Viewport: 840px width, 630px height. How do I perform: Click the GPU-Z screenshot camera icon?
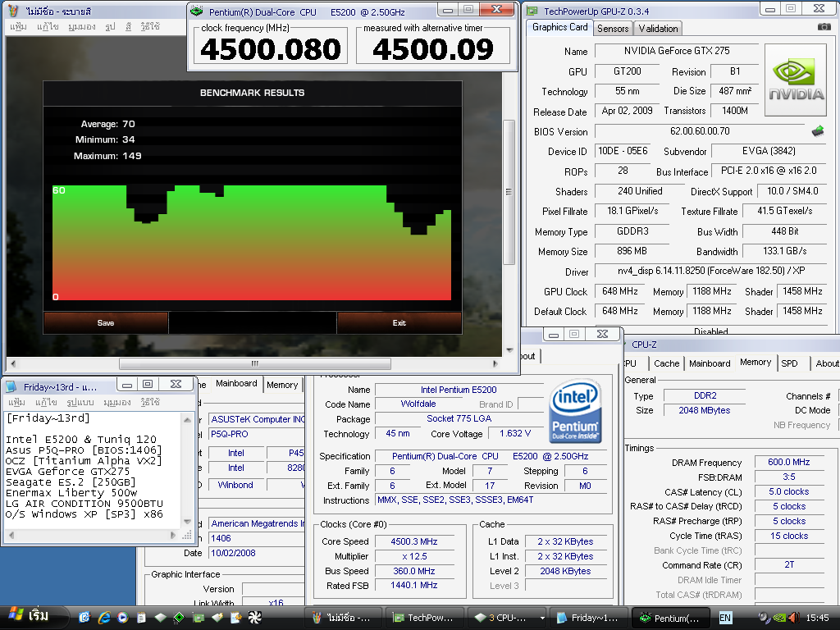(824, 27)
